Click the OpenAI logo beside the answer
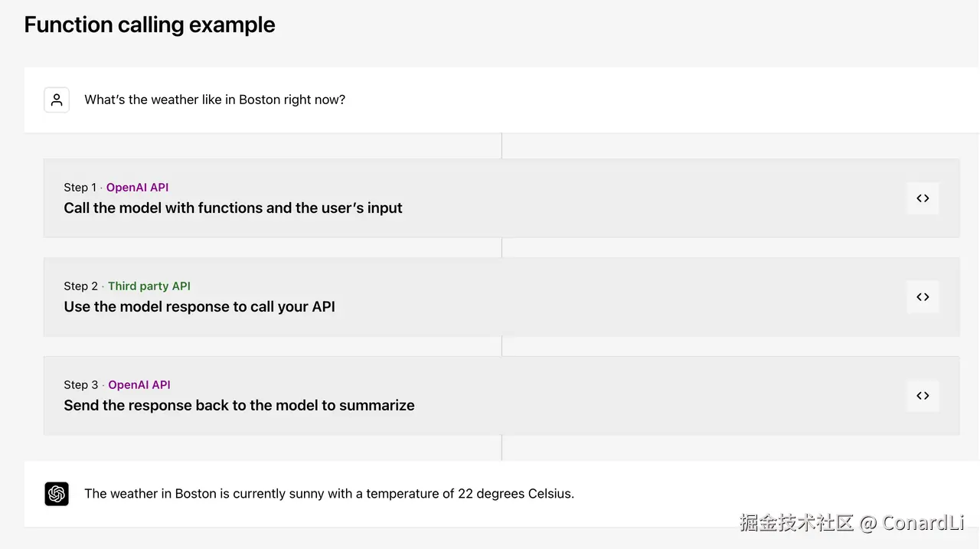Viewport: 980px width, 549px height. coord(57,494)
